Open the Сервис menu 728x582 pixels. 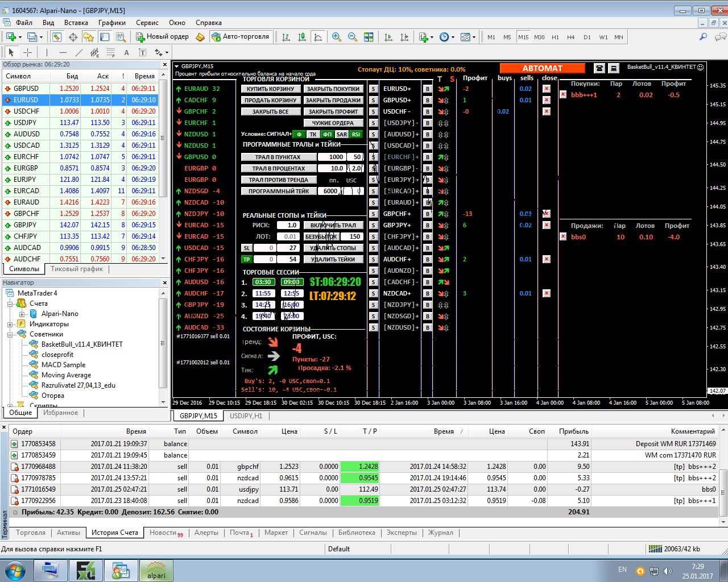click(147, 23)
